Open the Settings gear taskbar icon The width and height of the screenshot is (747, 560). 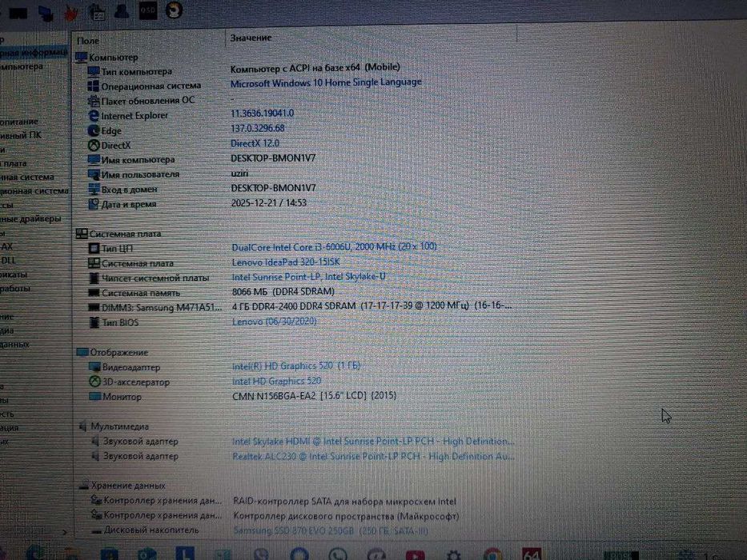tap(453, 555)
